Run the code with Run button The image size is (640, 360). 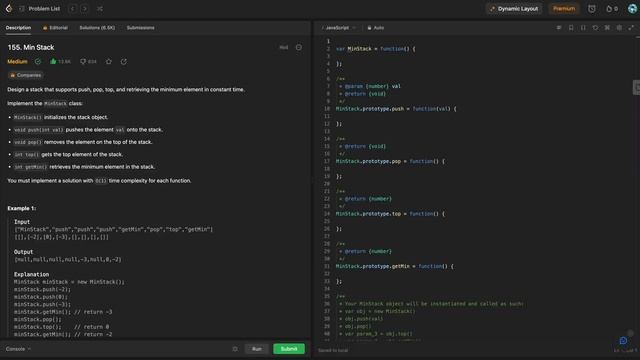pos(257,349)
